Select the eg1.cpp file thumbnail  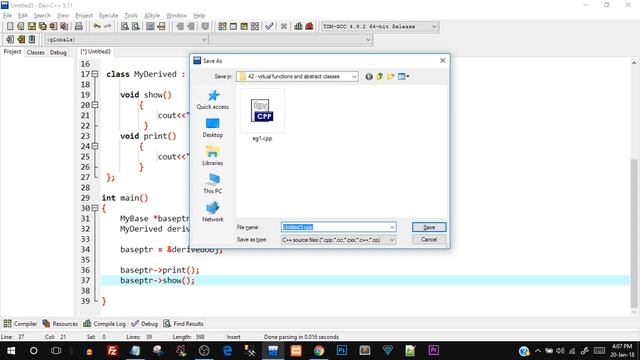(262, 116)
